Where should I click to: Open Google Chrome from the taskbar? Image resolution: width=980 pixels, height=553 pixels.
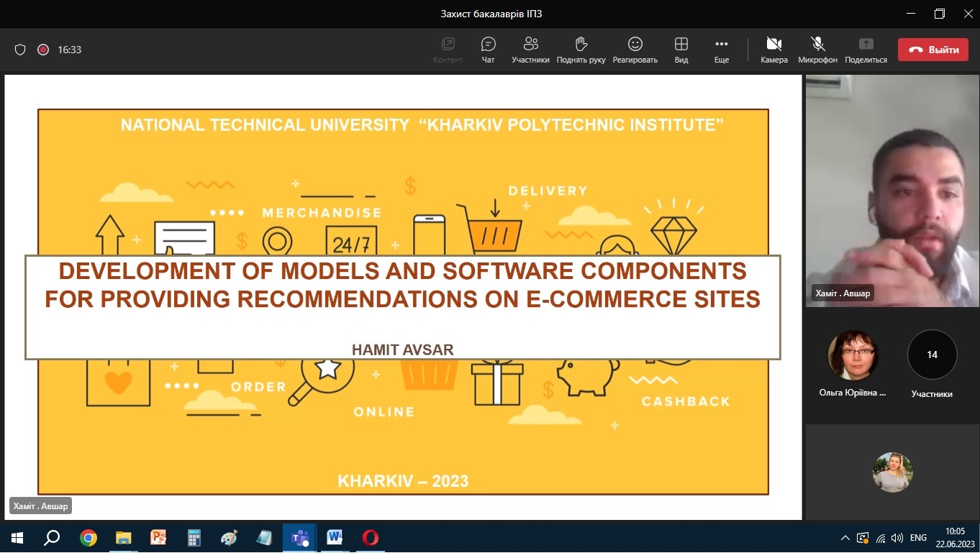click(89, 538)
